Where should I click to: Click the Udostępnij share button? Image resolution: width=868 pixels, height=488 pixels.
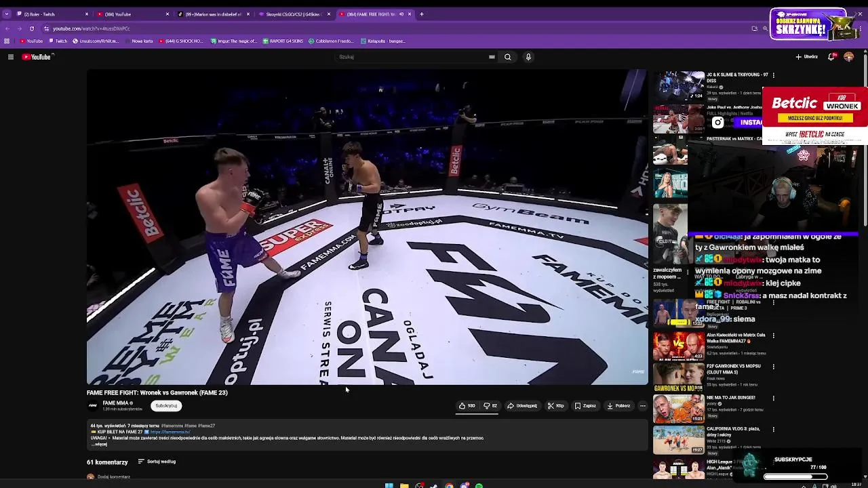[522, 406]
